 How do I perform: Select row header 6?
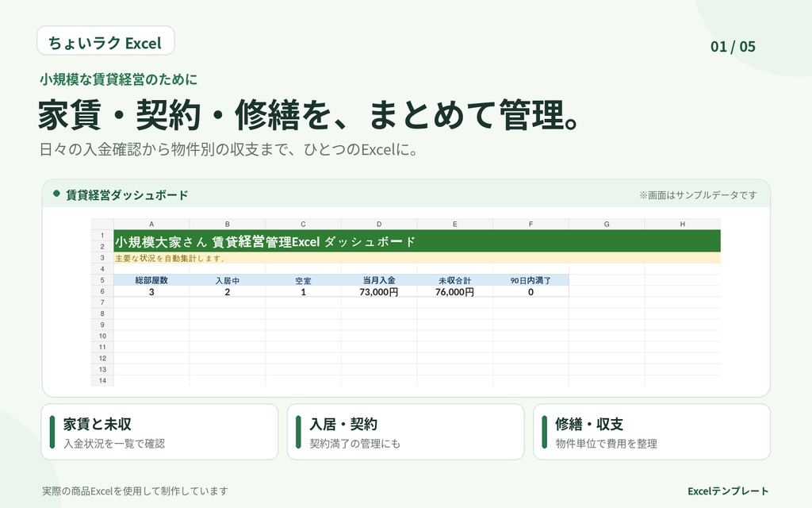click(102, 291)
